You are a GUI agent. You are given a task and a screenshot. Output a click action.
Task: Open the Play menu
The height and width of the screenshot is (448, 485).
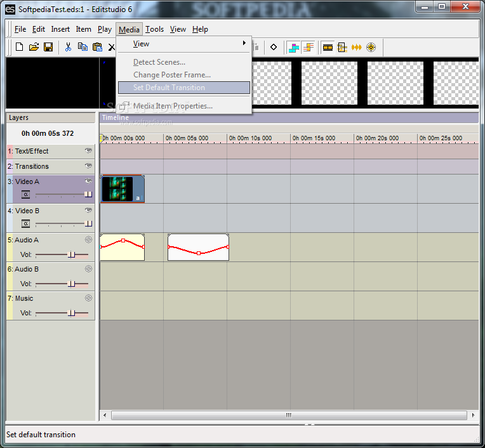[105, 29]
